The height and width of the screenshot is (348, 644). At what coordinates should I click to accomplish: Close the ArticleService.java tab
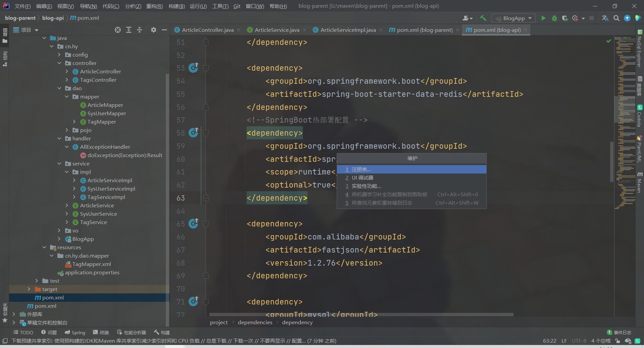pos(305,30)
